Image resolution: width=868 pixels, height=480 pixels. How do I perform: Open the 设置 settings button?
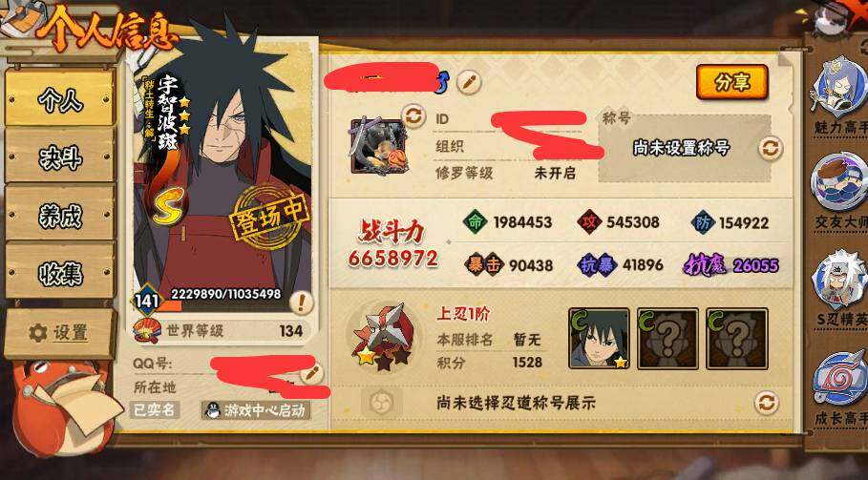click(59, 333)
